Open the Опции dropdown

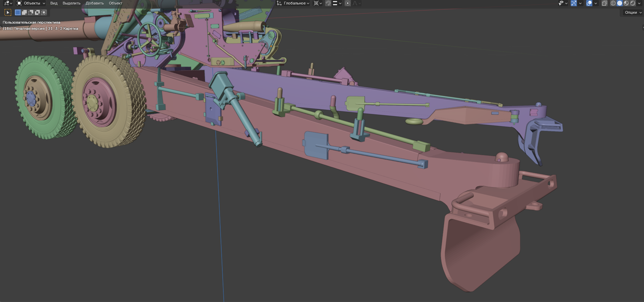[632, 12]
